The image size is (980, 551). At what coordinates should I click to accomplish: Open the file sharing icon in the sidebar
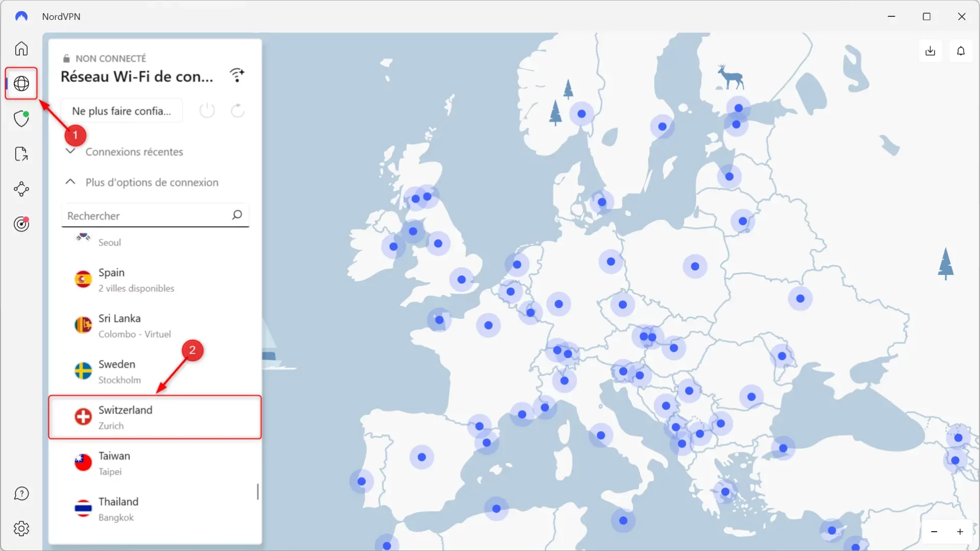pos(21,154)
